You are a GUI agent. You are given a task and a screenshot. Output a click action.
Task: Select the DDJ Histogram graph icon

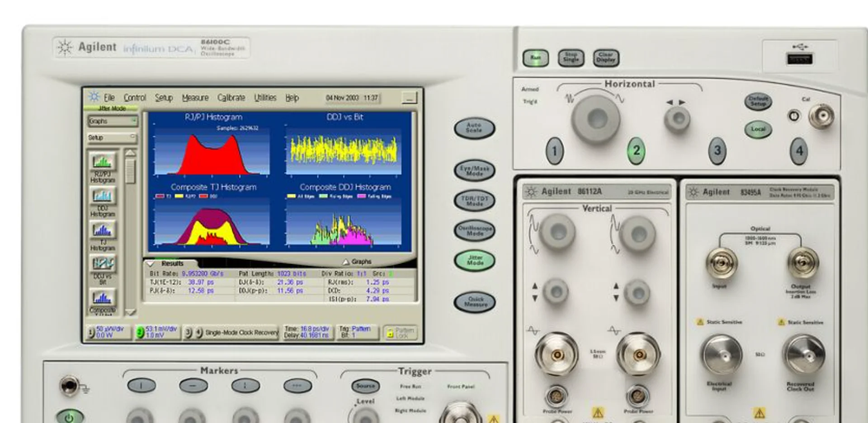point(103,196)
